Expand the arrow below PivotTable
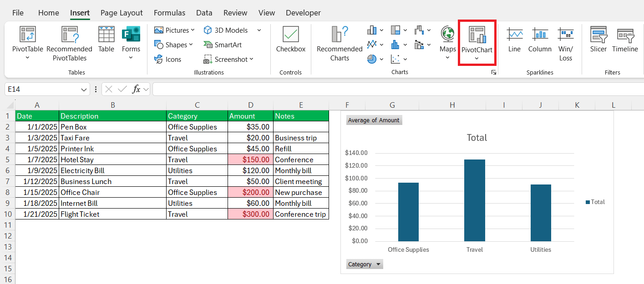644x284 pixels. click(27, 58)
